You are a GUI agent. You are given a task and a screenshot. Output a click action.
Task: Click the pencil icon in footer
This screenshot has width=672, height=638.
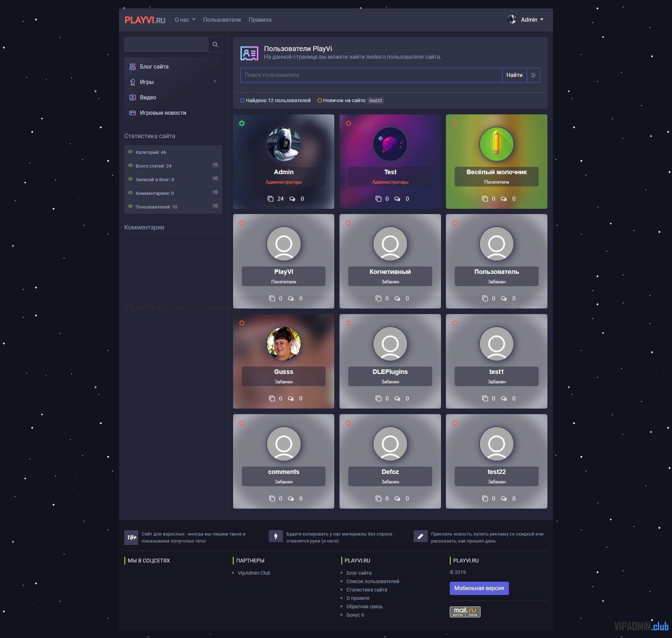[420, 536]
